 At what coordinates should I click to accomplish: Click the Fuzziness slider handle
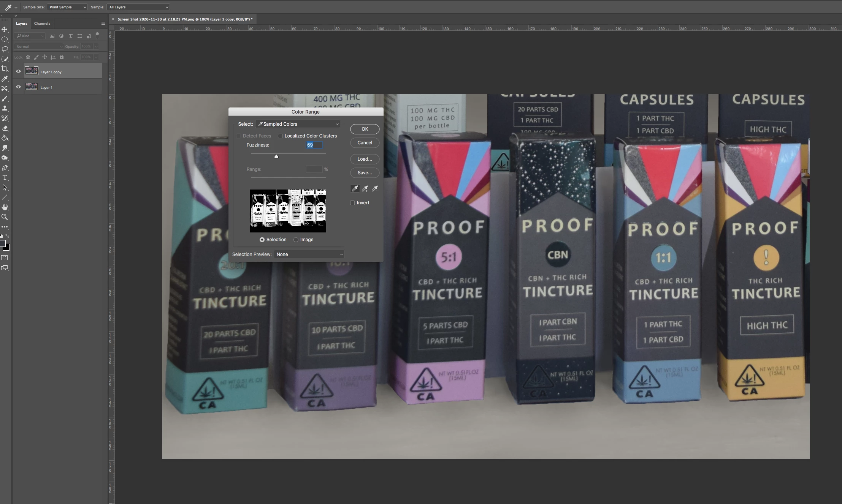click(x=276, y=156)
